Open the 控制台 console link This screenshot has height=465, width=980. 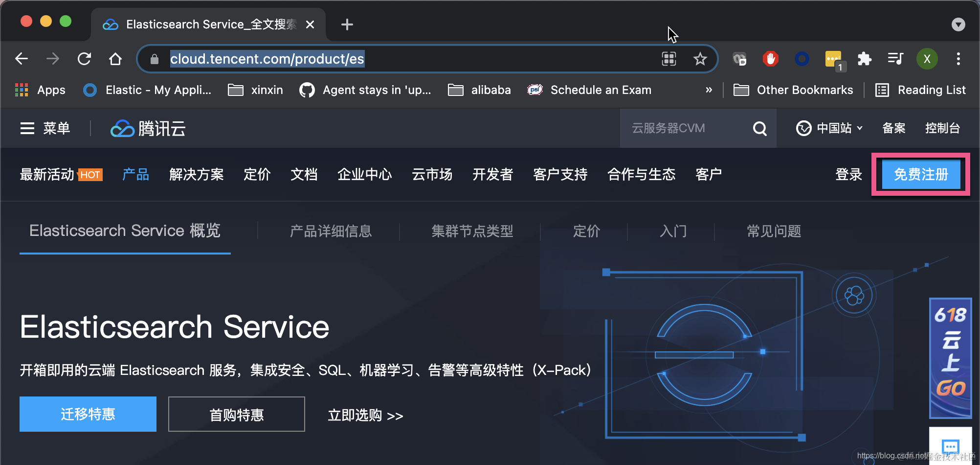pos(942,128)
